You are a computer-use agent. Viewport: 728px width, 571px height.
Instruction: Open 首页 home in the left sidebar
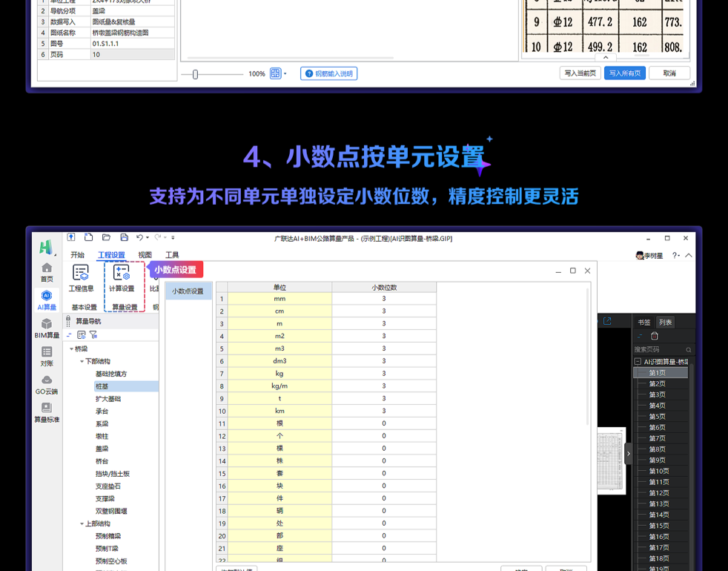click(47, 273)
